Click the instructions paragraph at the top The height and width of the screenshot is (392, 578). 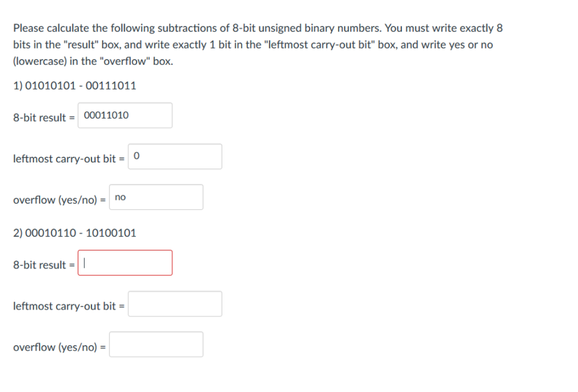pos(257,43)
